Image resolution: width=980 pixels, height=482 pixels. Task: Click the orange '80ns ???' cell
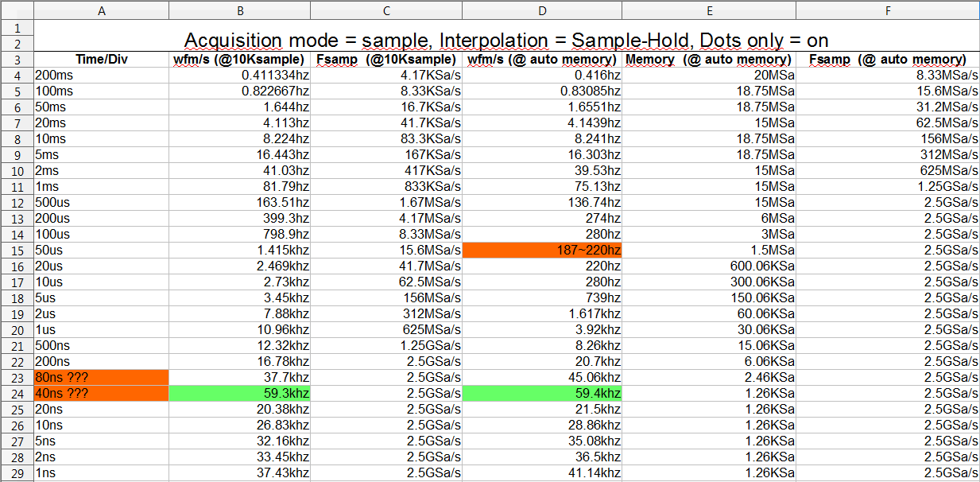point(102,377)
